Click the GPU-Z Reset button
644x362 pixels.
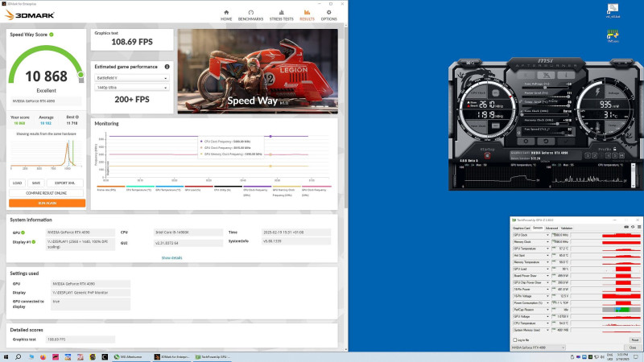click(635, 339)
